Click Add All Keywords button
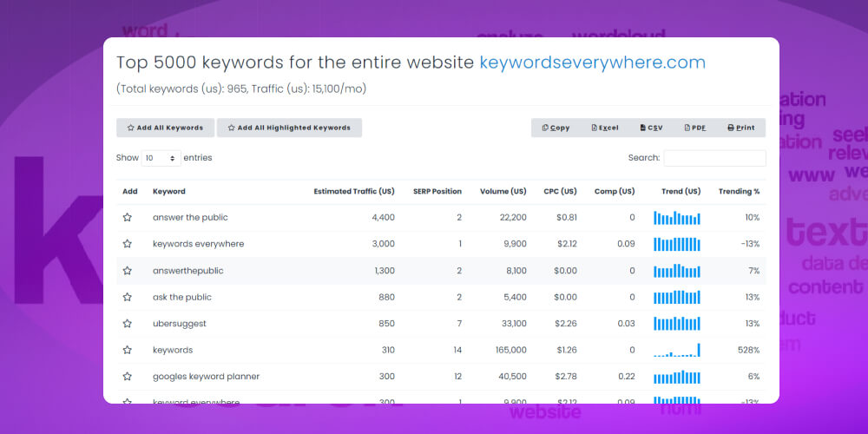The width and height of the screenshot is (868, 434). pyautogui.click(x=165, y=128)
